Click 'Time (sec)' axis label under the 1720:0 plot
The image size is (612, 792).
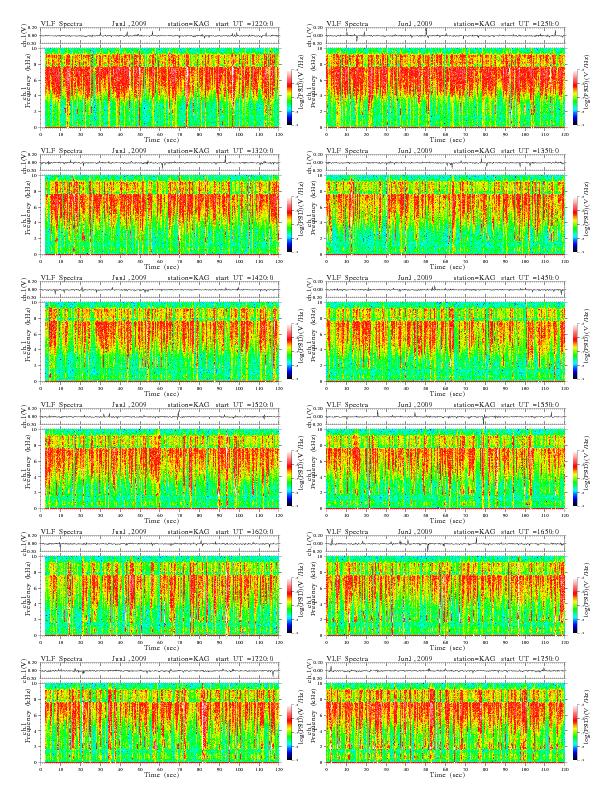(161, 774)
